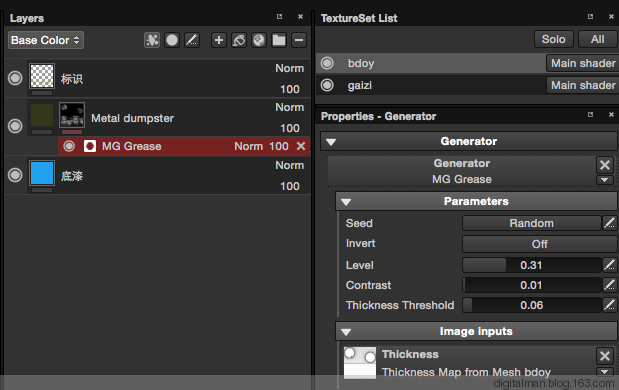This screenshot has height=390, width=619.
Task: Select the bdoy texture set radio button
Action: click(x=327, y=63)
